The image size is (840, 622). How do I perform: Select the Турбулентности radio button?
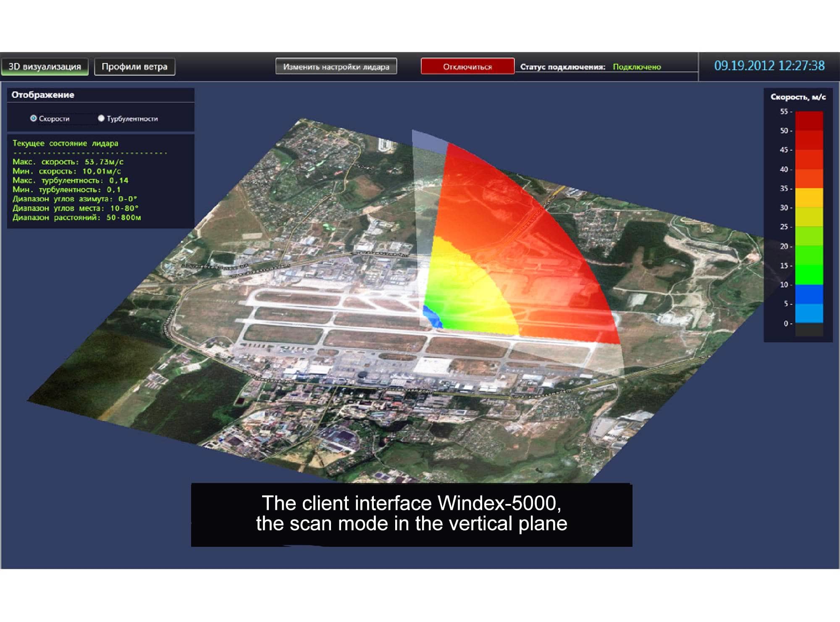tap(101, 118)
